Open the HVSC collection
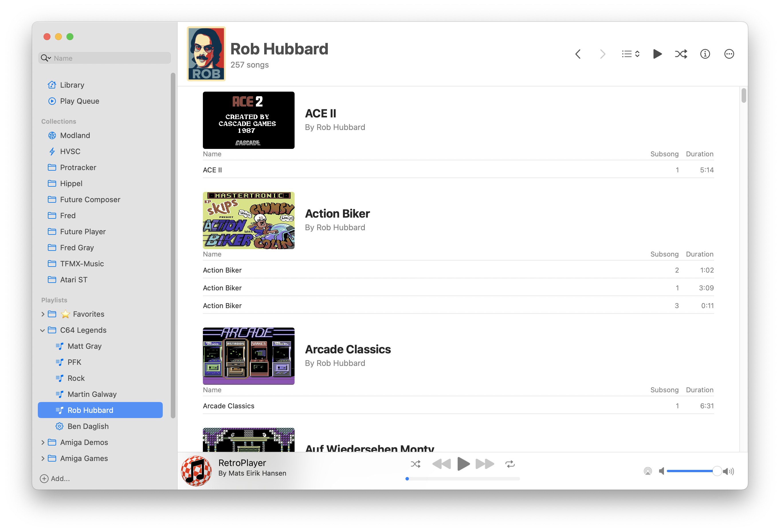The image size is (780, 532). [x=70, y=151]
